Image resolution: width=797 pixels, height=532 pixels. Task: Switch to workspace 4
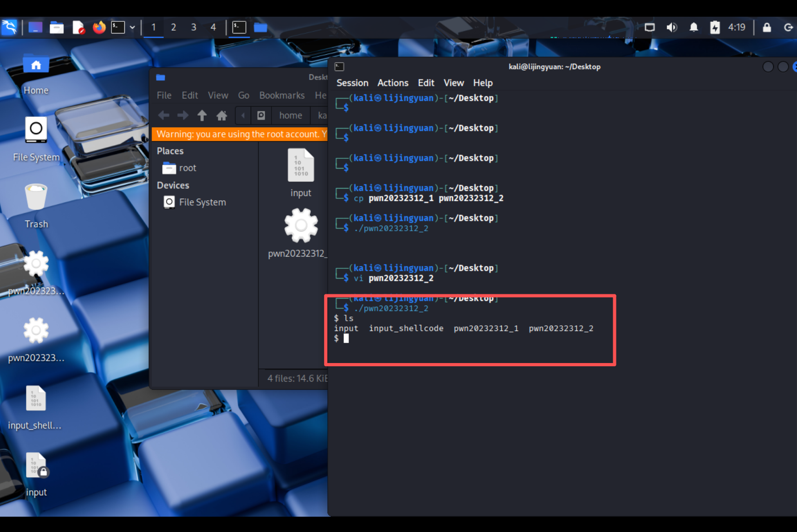click(x=213, y=27)
